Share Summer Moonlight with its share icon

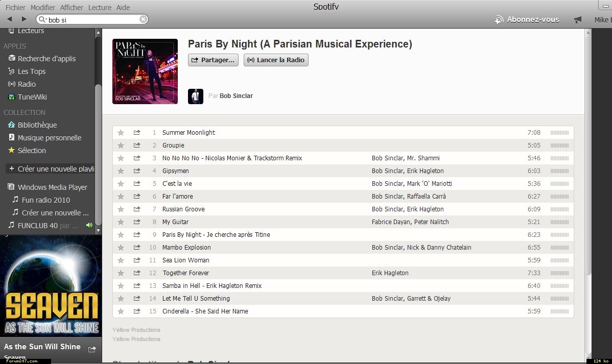(136, 133)
